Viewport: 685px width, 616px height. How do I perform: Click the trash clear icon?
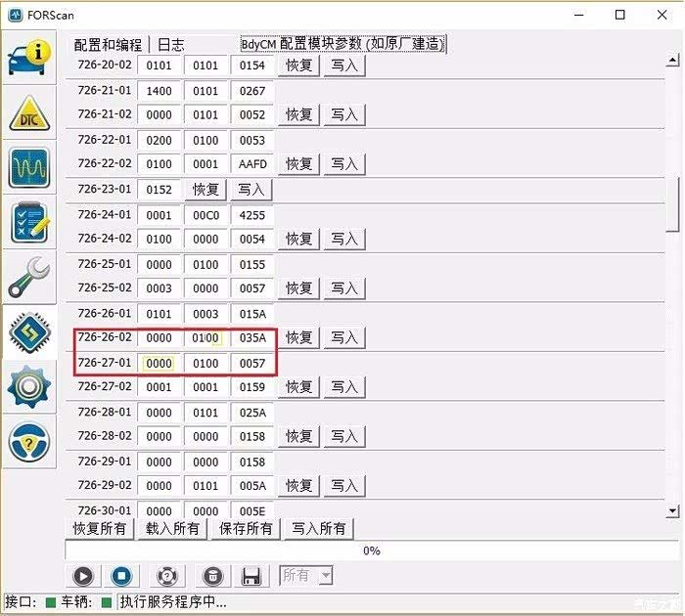(x=212, y=576)
